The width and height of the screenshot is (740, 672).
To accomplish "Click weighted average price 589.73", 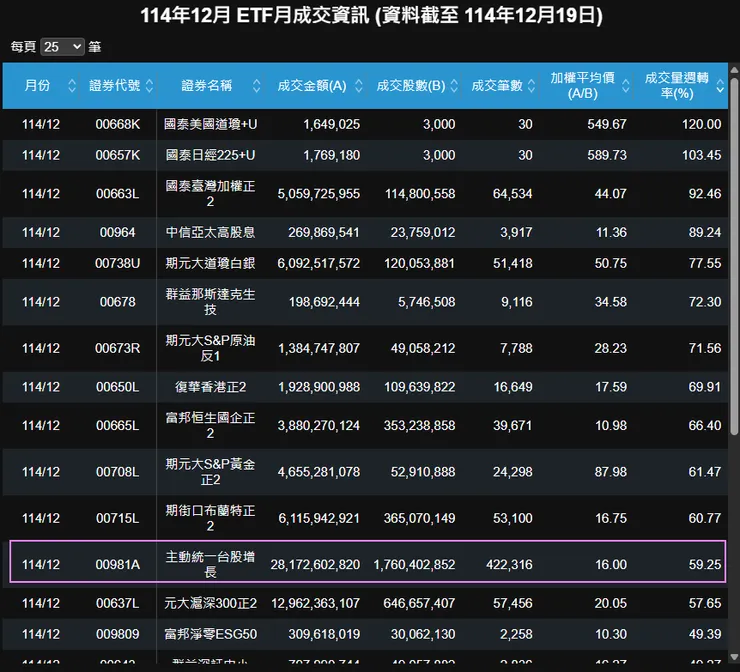I will (x=607, y=155).
